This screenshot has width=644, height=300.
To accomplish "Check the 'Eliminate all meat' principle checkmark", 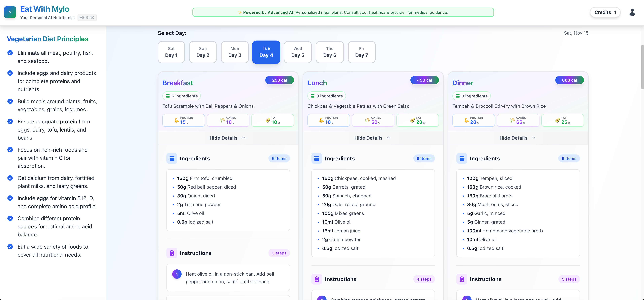I will point(10,53).
